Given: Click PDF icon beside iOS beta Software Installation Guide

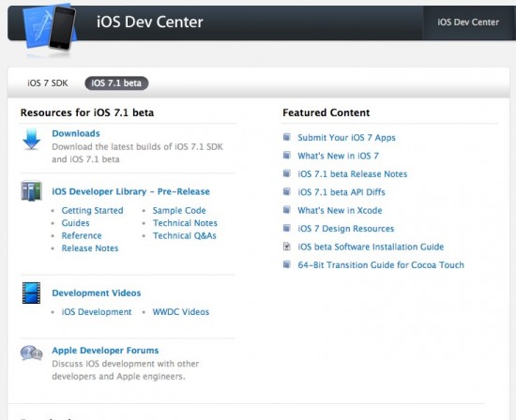Looking at the screenshot, I should 287,246.
